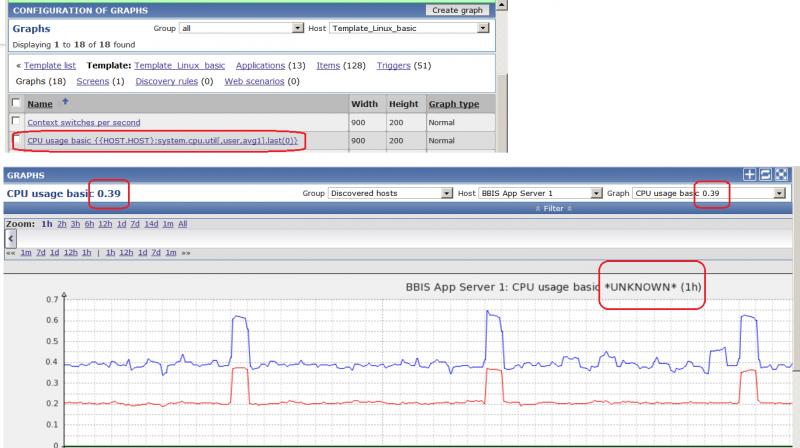Go to Screens (1)

coord(92,81)
